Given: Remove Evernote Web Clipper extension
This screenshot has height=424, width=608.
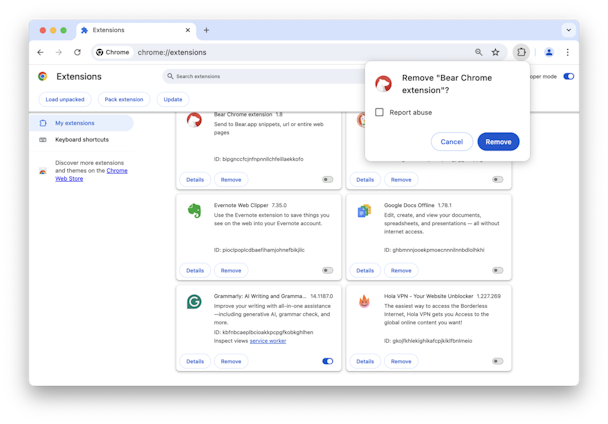Looking at the screenshot, I should tap(231, 270).
